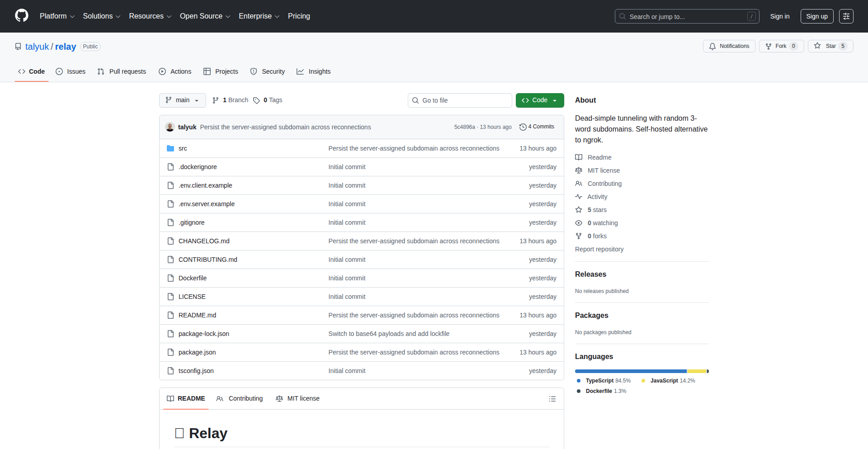Switch to the Pull requests tab

[121, 71]
